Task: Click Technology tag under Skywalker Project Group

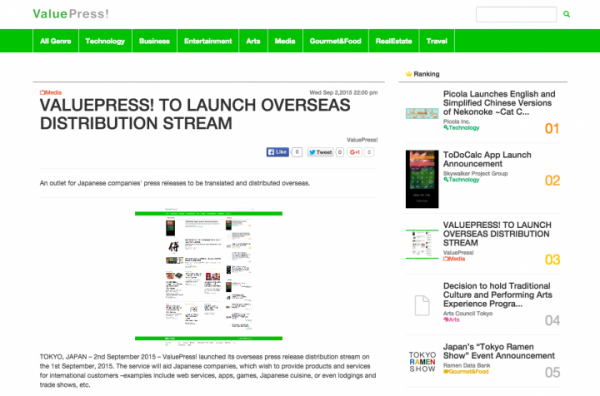Action: [461, 179]
